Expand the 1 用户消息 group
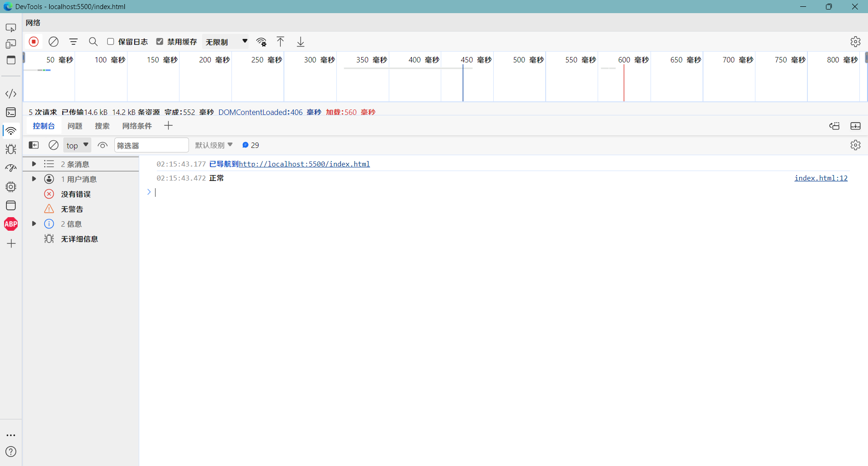 34,179
